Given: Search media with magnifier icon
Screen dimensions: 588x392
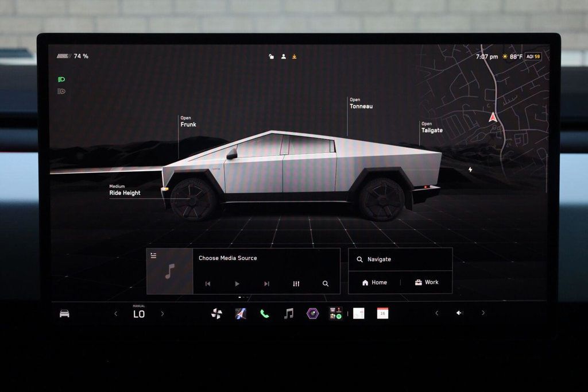Looking at the screenshot, I should pos(326,284).
